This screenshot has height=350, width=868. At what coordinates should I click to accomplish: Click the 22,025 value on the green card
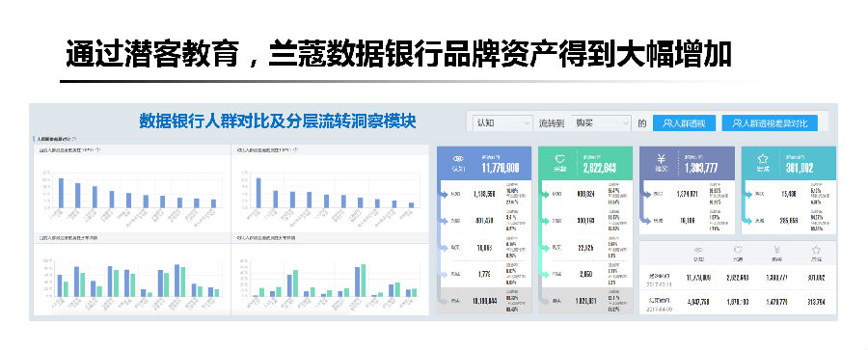pos(584,247)
